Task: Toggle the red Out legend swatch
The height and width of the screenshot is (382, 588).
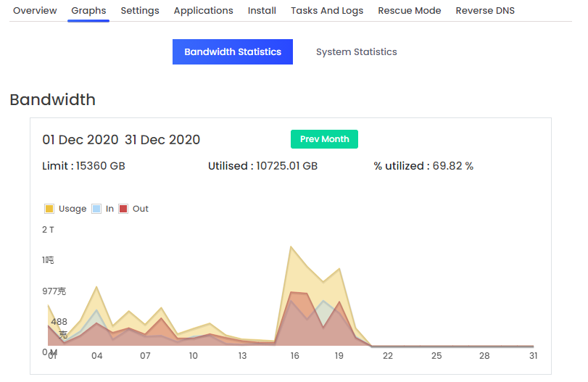Action: click(x=123, y=209)
